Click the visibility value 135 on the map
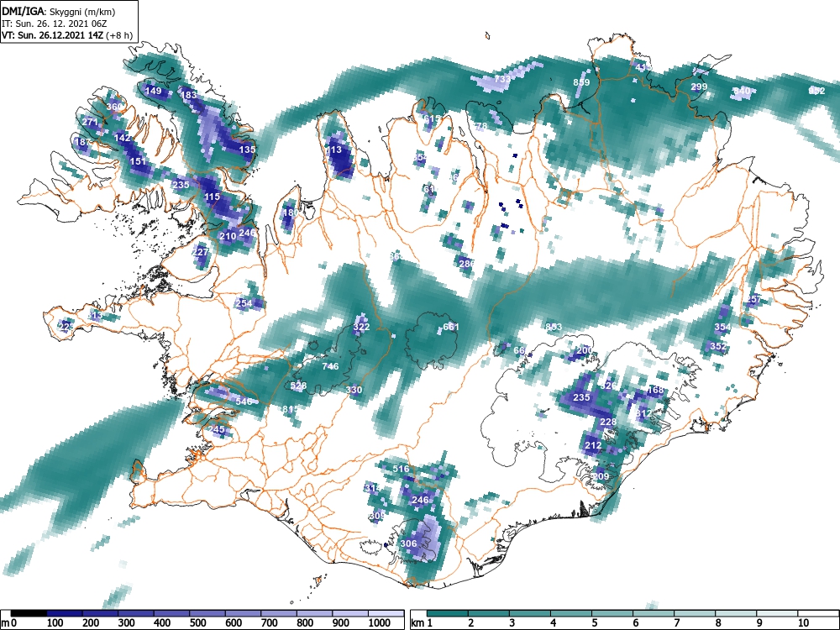The height and width of the screenshot is (630, 840). pos(248,150)
